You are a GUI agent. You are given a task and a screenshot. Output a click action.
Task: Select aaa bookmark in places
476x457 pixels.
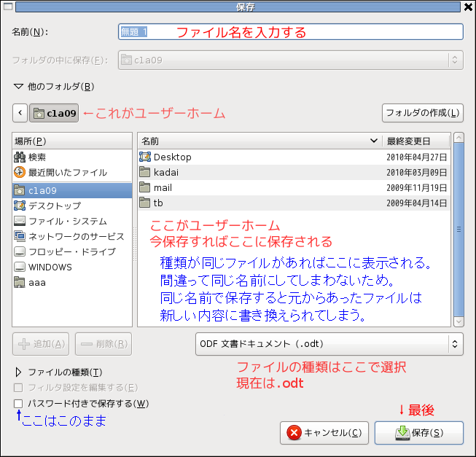click(72, 283)
